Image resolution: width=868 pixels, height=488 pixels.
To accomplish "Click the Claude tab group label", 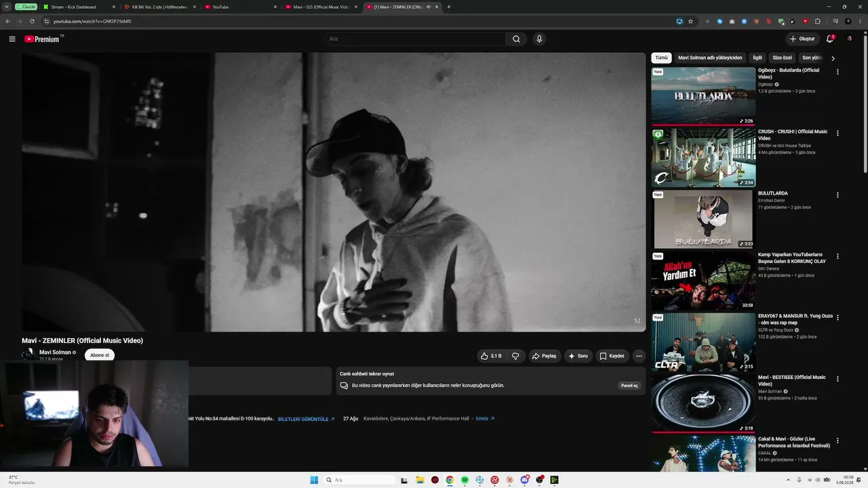I will click(26, 7).
